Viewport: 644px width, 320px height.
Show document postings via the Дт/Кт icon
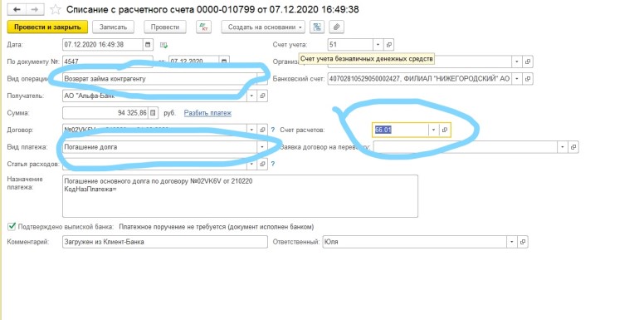(202, 27)
